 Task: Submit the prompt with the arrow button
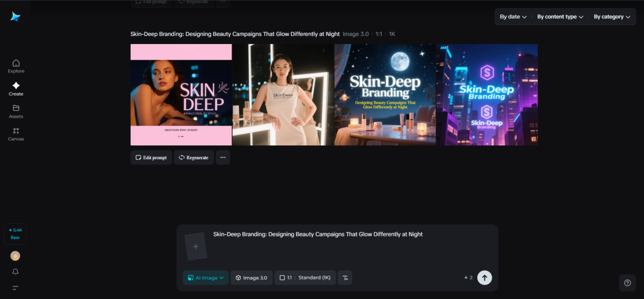coord(485,278)
